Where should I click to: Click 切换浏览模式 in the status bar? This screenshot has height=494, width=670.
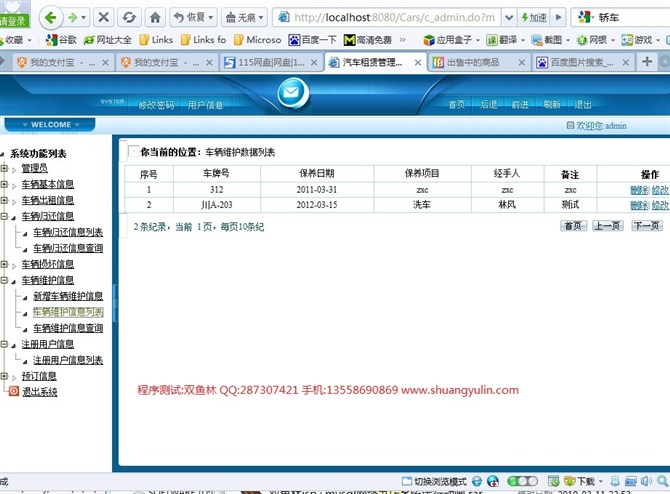tap(434, 481)
